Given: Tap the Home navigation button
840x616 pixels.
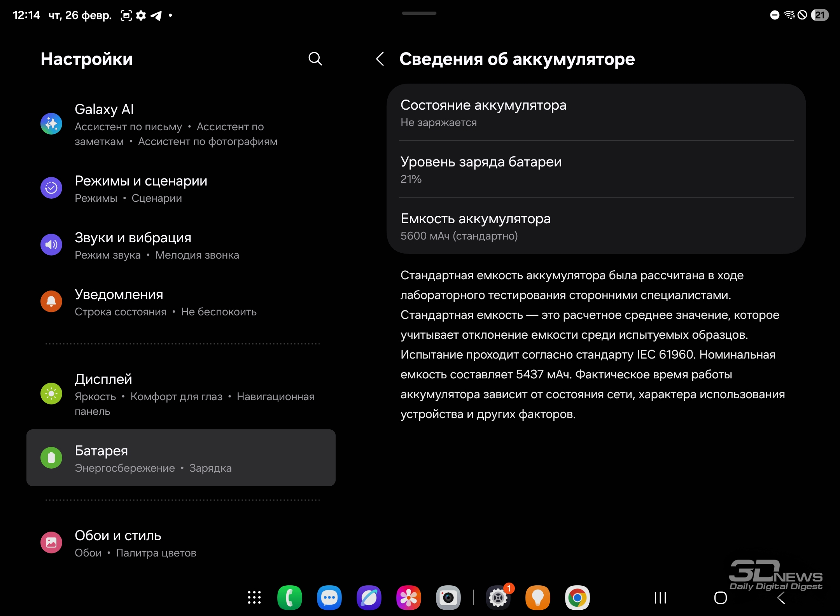Looking at the screenshot, I should tap(721, 598).
